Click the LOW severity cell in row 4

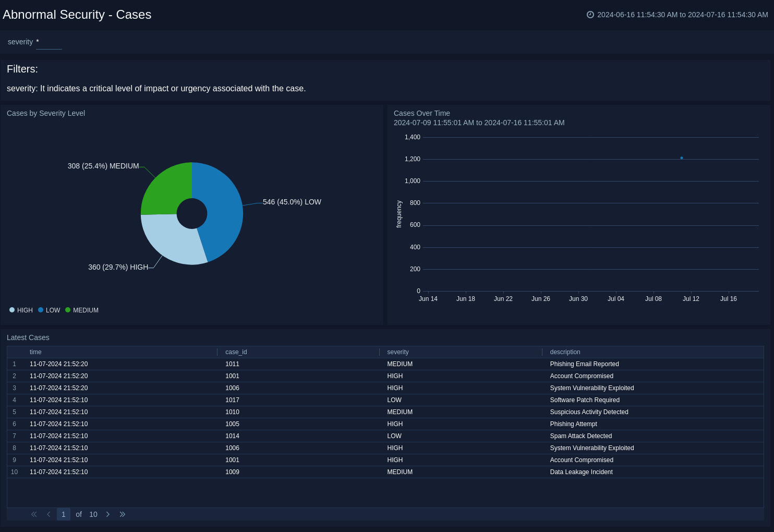(x=394, y=400)
